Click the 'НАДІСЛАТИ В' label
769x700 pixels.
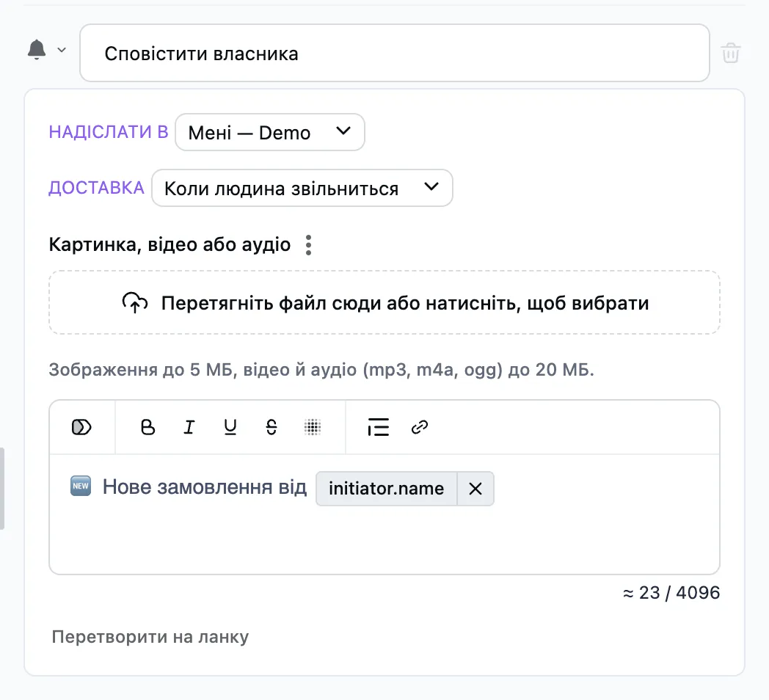[x=109, y=132]
